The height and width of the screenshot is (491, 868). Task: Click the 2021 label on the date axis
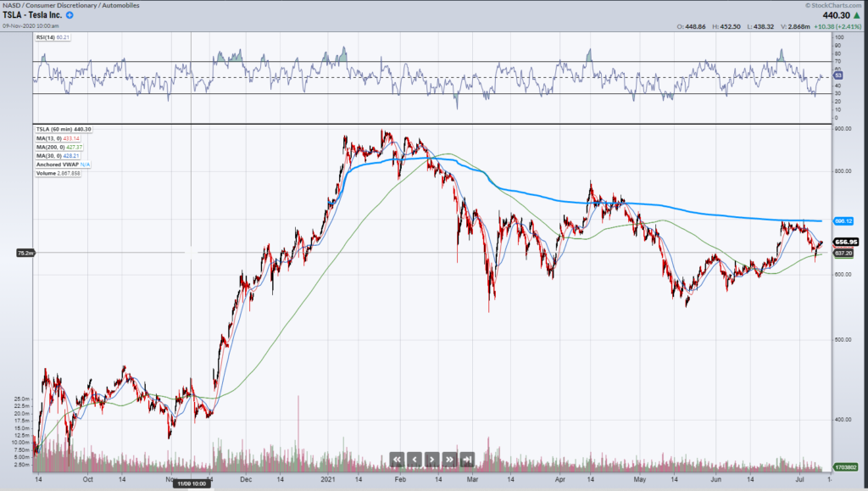click(x=328, y=479)
